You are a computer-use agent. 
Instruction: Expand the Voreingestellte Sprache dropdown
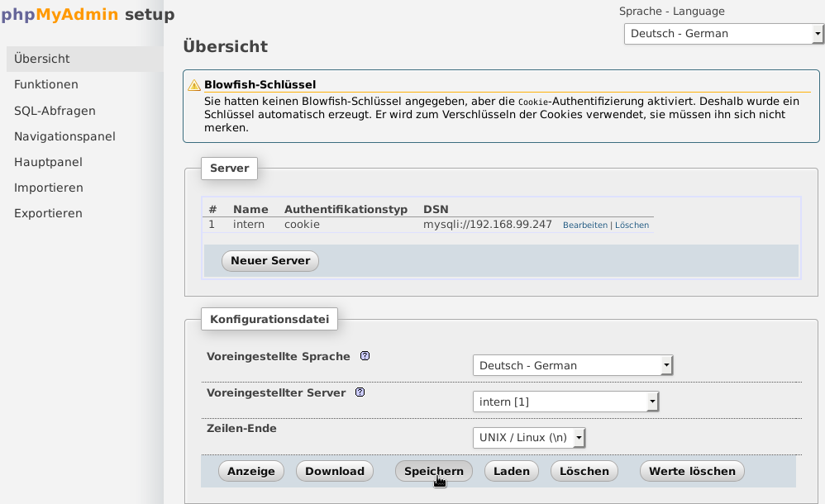point(572,365)
